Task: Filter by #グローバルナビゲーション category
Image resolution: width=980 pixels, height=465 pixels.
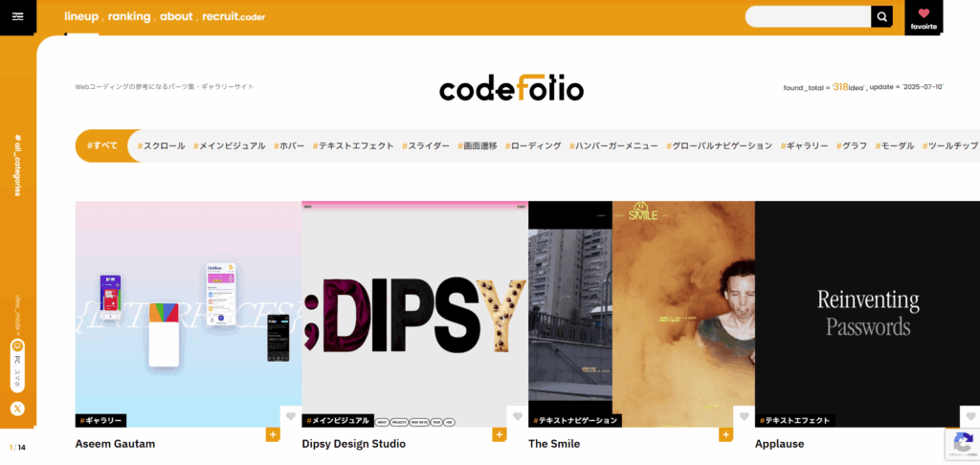Action: tap(720, 145)
